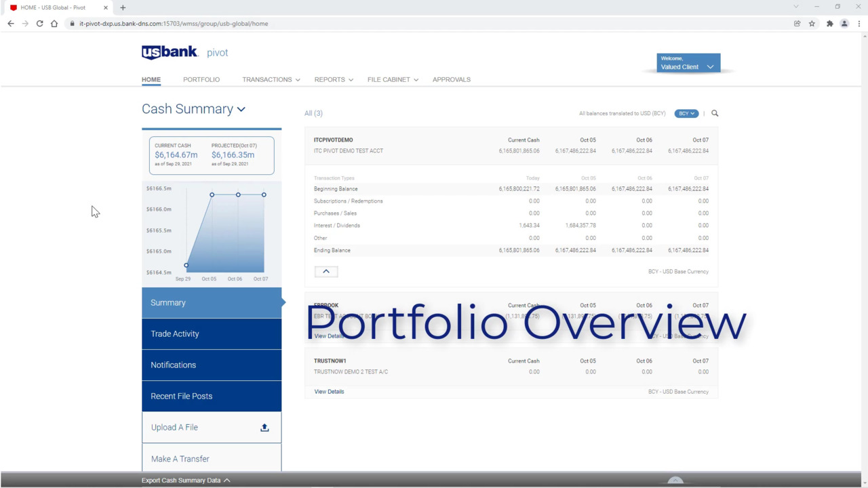
Task: Open a new browser tab
Action: (x=123, y=7)
